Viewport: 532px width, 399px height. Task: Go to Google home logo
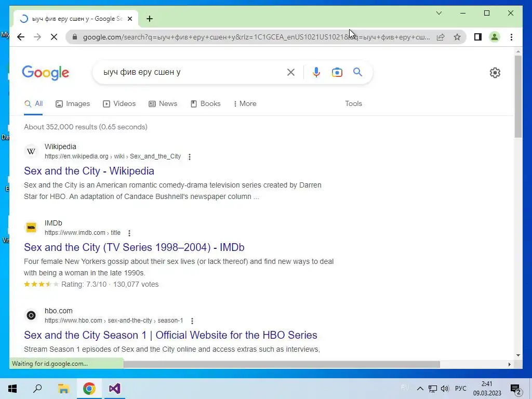tap(46, 73)
